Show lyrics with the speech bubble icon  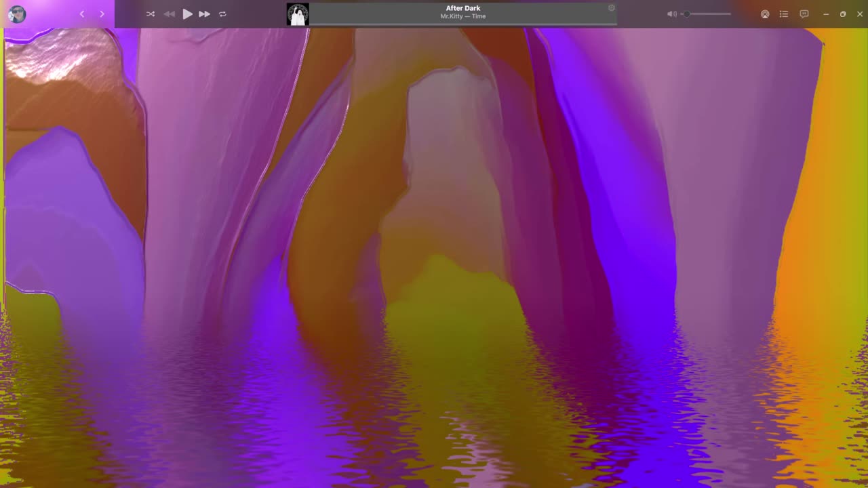804,14
